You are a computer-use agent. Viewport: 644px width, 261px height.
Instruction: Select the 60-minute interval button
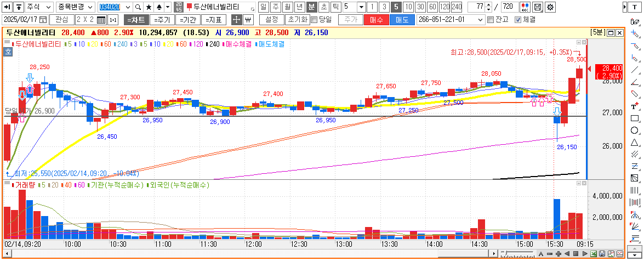[432, 7]
